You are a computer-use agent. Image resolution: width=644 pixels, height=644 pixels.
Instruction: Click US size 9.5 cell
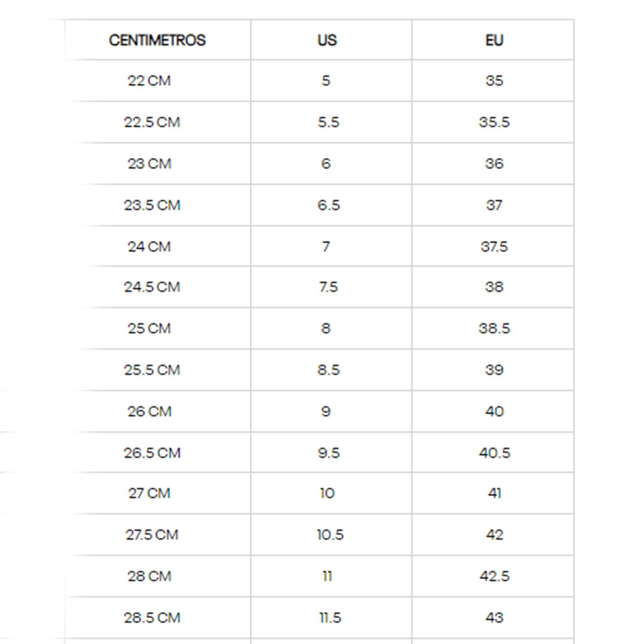(x=331, y=453)
